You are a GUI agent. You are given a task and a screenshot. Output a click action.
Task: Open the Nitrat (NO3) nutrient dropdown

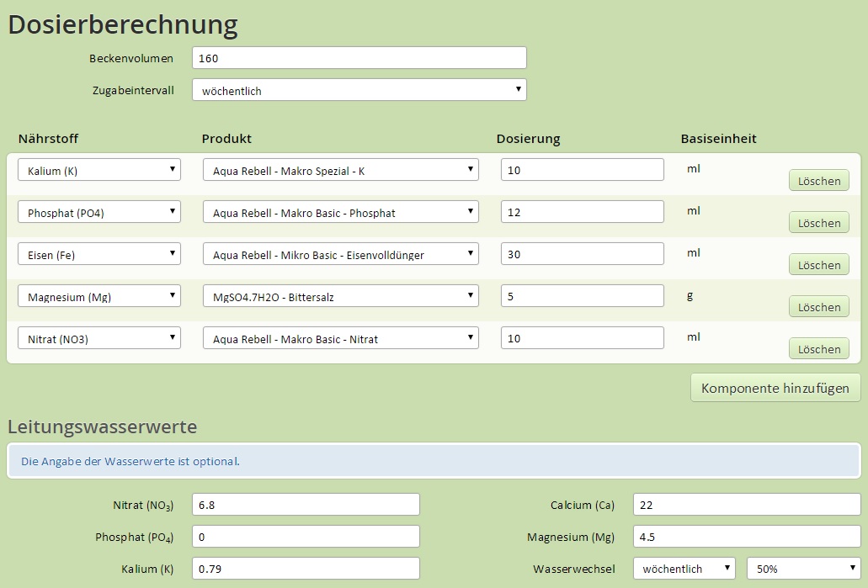tap(99, 338)
